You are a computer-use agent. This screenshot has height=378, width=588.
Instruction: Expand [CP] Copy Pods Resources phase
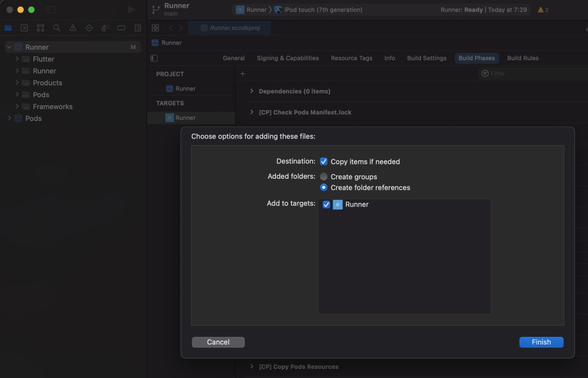252,366
